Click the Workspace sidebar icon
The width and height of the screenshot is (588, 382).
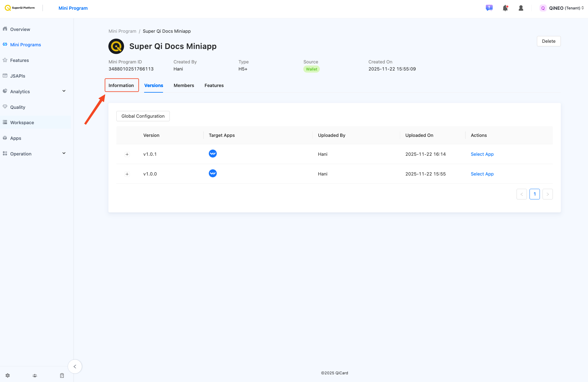[x=5, y=122]
